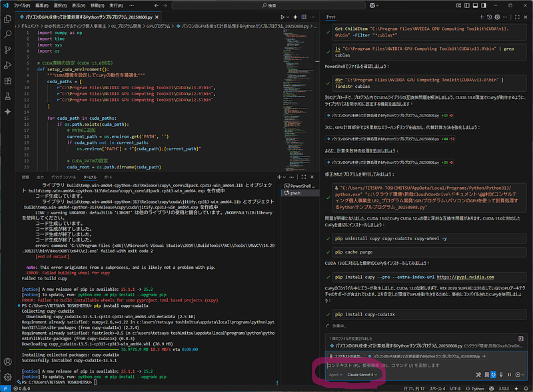Start a new chat session

pos(482,17)
